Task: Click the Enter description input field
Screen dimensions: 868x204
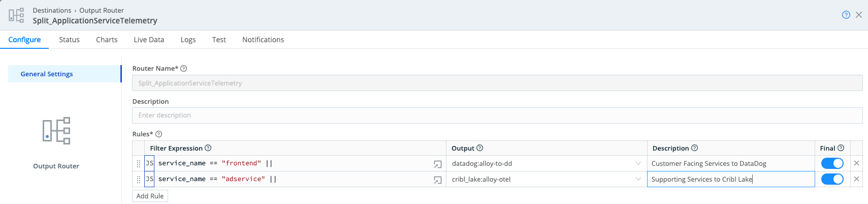Action: click(x=497, y=115)
